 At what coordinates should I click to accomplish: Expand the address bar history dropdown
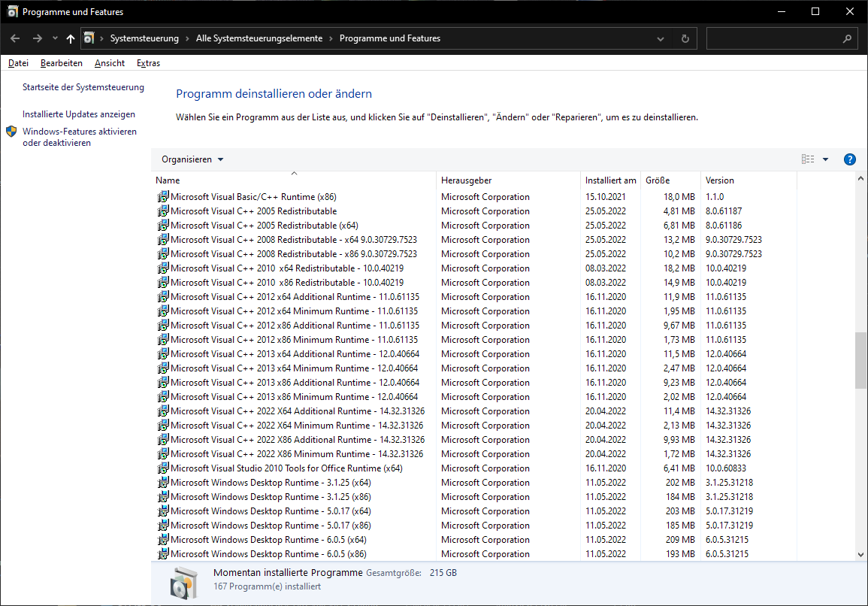(660, 39)
